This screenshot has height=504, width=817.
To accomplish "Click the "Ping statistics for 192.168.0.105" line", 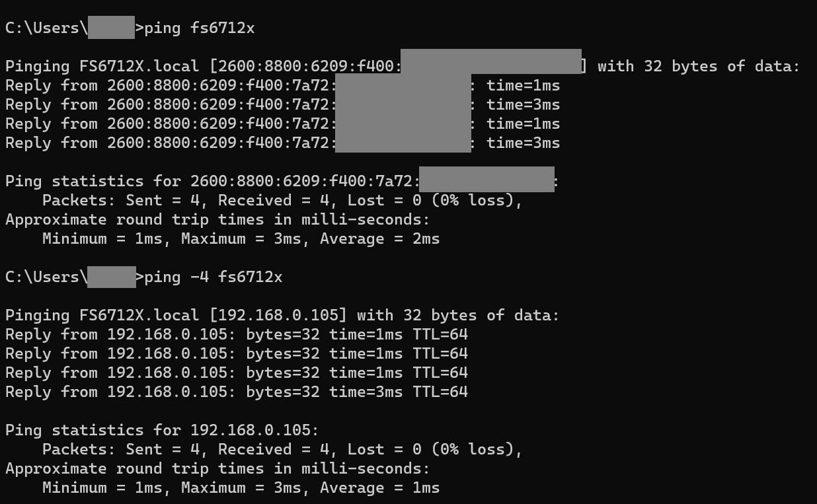I will [162, 430].
